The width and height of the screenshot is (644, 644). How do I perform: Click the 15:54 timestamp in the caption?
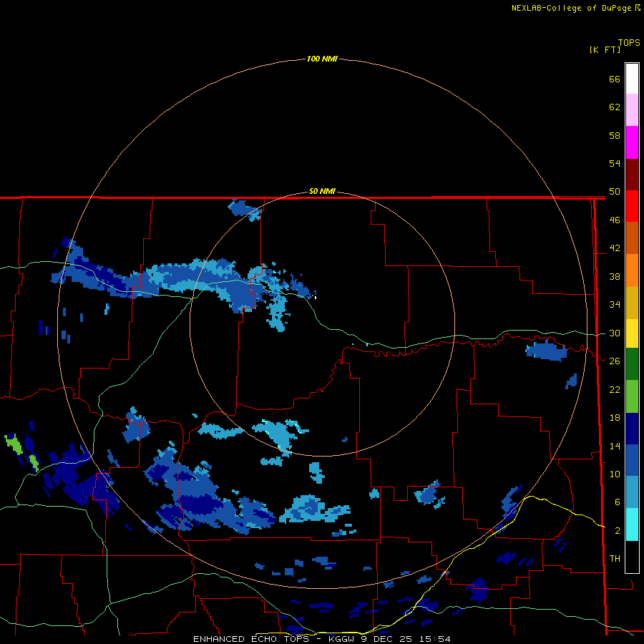click(x=434, y=639)
